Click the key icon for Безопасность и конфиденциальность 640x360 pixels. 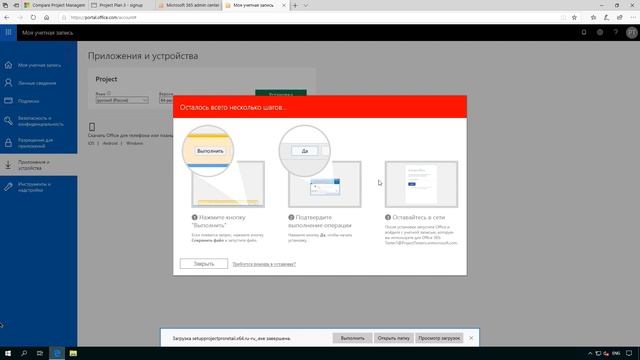(8, 121)
